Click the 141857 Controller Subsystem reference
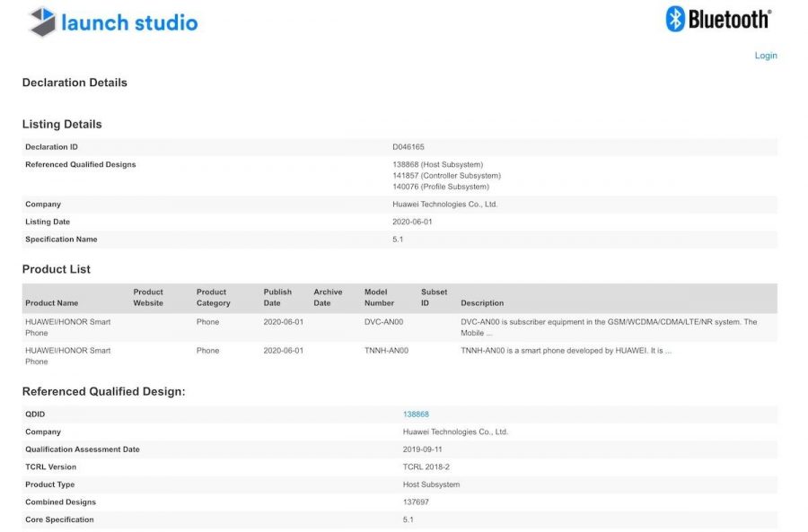Image resolution: width=808 pixels, height=532 pixels. [446, 176]
